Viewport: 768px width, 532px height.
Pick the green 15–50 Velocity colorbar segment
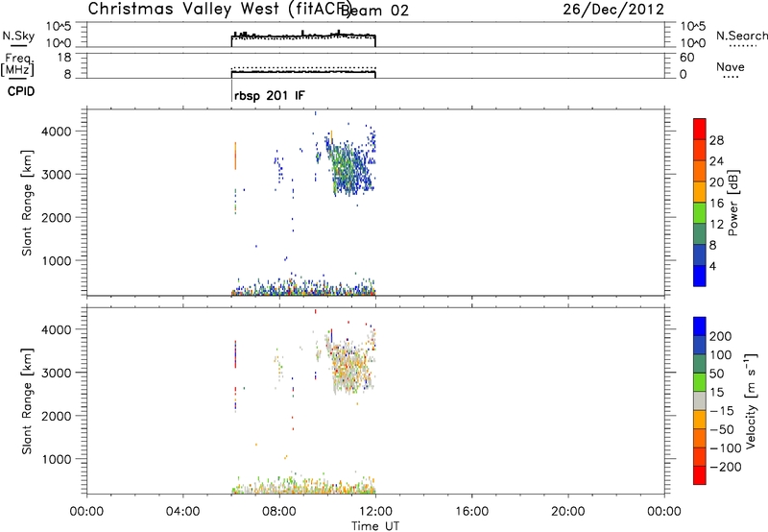tap(700, 382)
